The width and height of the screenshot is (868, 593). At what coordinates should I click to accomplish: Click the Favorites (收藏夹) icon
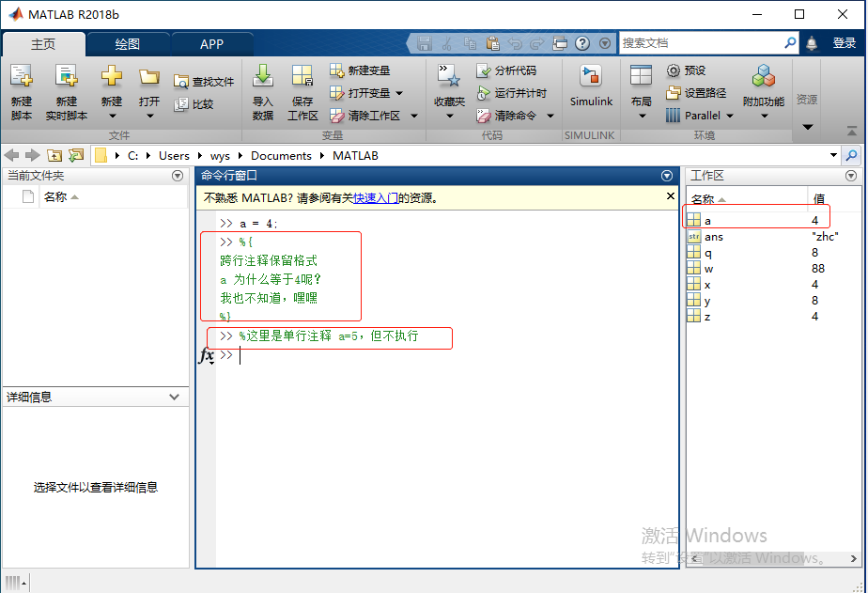point(449,76)
